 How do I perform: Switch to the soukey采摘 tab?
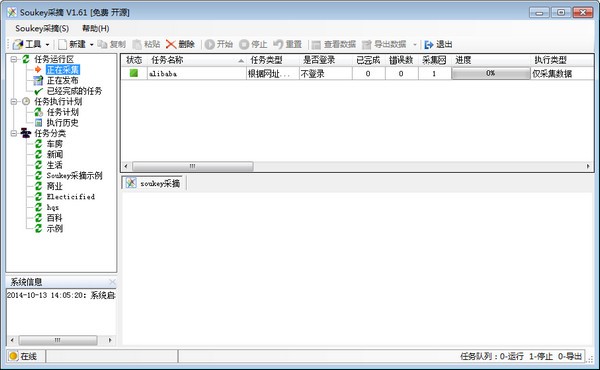coord(153,183)
